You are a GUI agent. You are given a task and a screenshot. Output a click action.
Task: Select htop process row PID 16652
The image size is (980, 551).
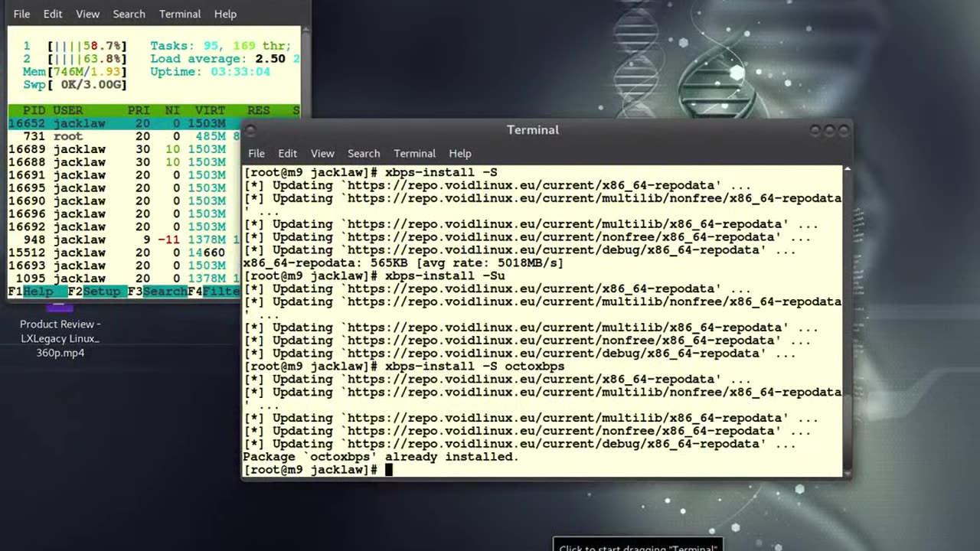pos(124,123)
